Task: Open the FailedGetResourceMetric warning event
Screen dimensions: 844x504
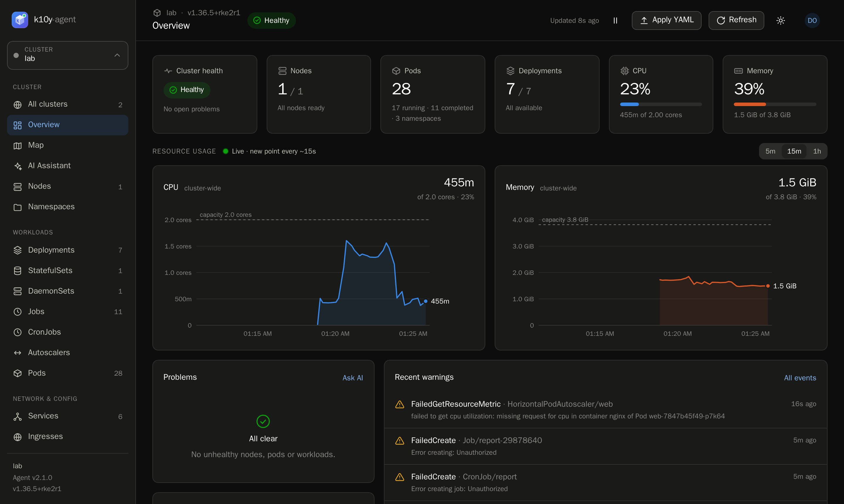Action: click(x=605, y=410)
